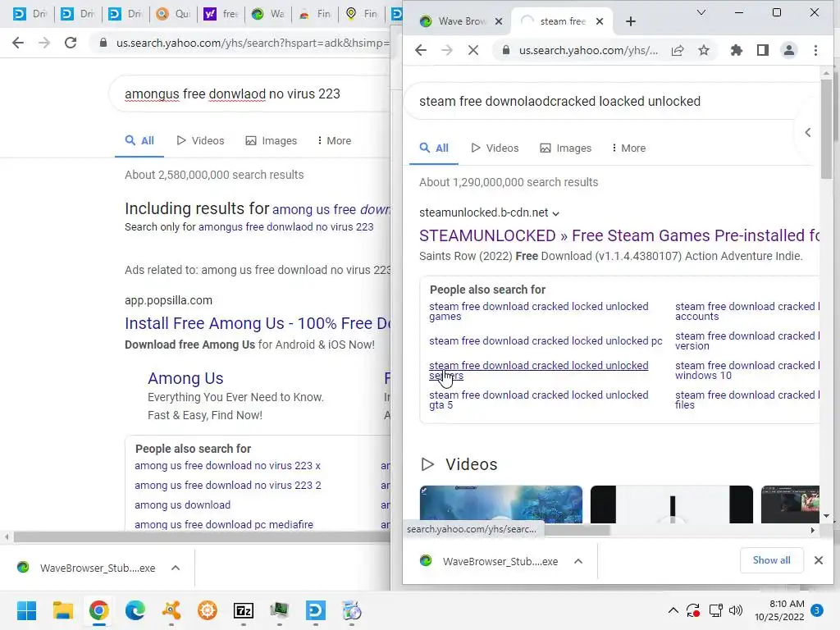Open suggestion ending in 'unlocked games'

[538, 311]
